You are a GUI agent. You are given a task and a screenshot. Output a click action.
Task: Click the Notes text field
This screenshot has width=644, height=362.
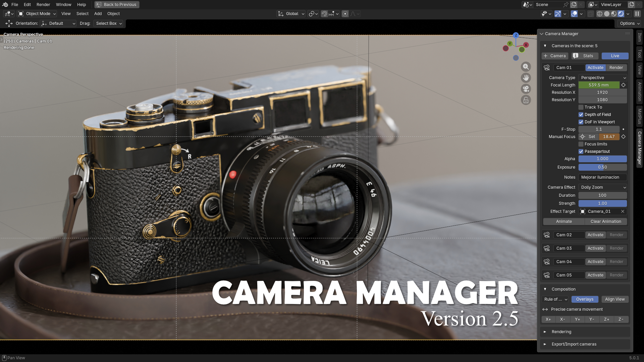point(602,177)
